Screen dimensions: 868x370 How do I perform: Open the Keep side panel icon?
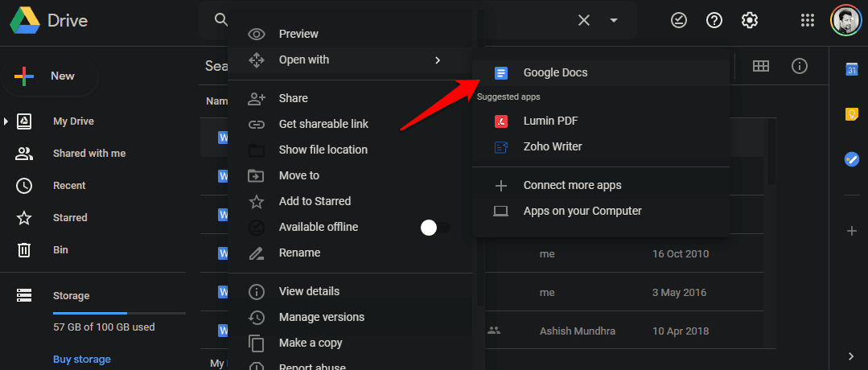click(x=851, y=114)
